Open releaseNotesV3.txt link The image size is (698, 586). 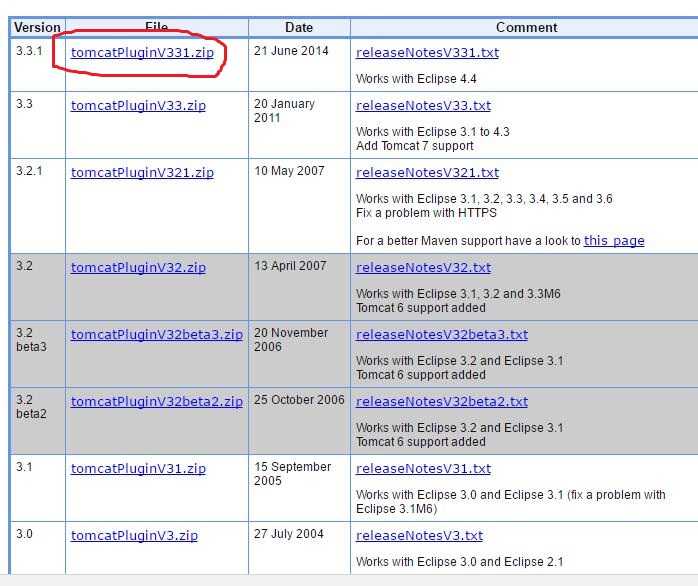[x=419, y=535]
